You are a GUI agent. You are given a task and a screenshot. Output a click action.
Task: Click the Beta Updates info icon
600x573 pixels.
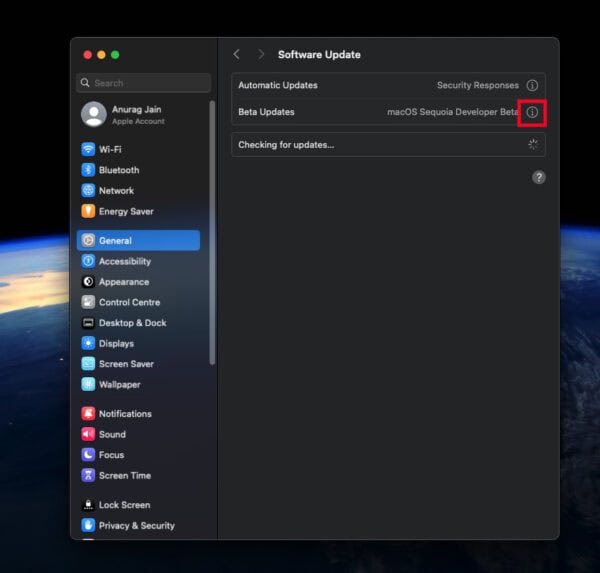point(532,112)
